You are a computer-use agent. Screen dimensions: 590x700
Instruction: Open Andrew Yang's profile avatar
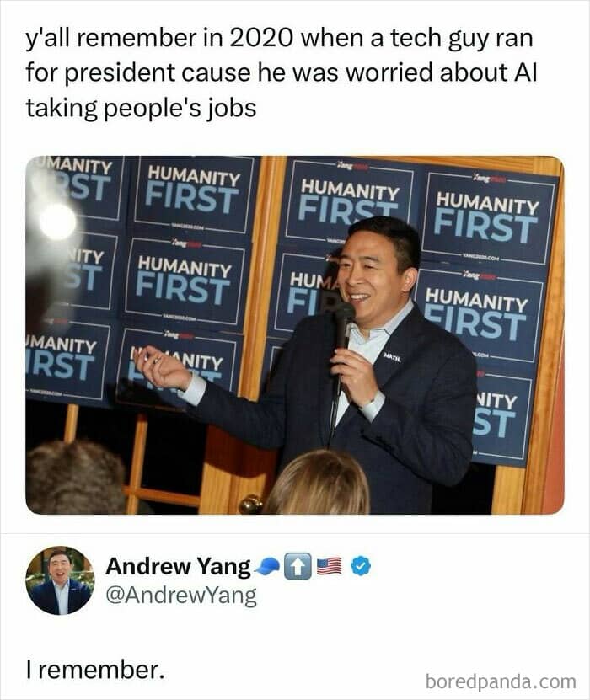[x=61, y=580]
